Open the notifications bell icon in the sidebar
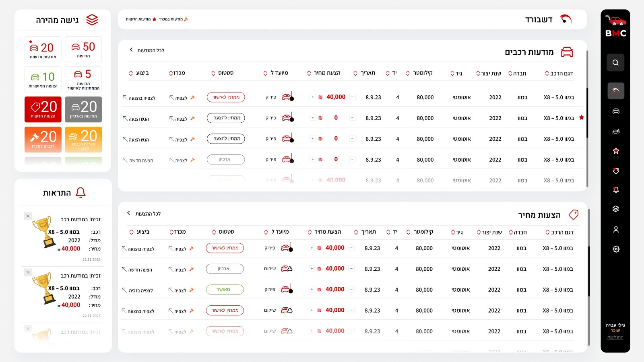 [x=616, y=189]
